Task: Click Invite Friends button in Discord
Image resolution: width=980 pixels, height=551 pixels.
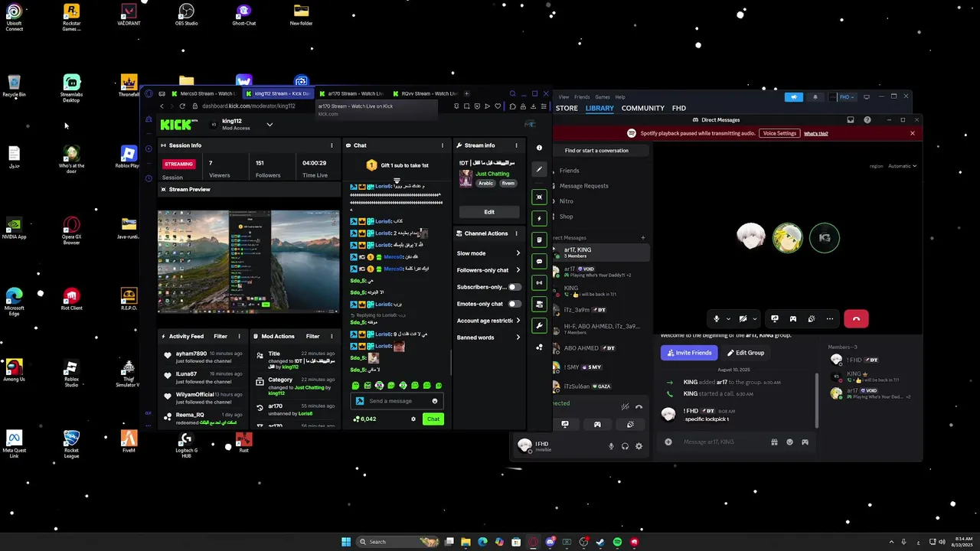Action: [689, 353]
